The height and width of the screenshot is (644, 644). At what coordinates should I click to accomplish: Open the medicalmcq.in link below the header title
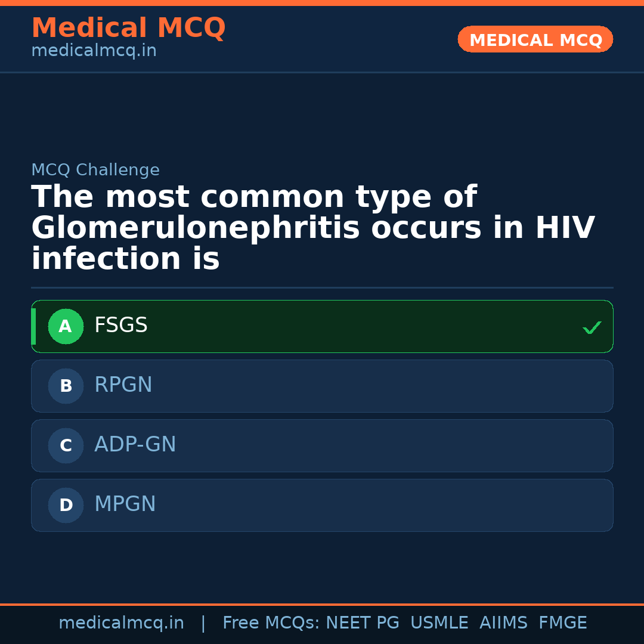point(94,51)
